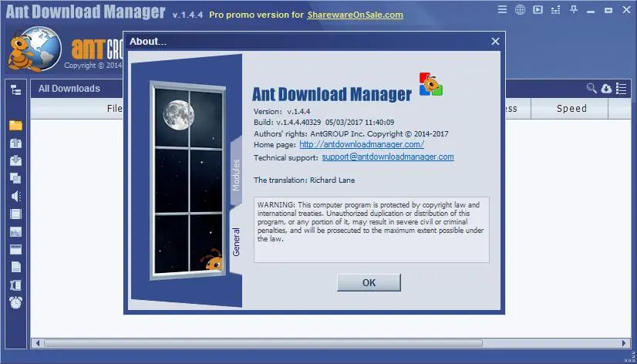Switch to the Modules tab in About

tap(236, 174)
